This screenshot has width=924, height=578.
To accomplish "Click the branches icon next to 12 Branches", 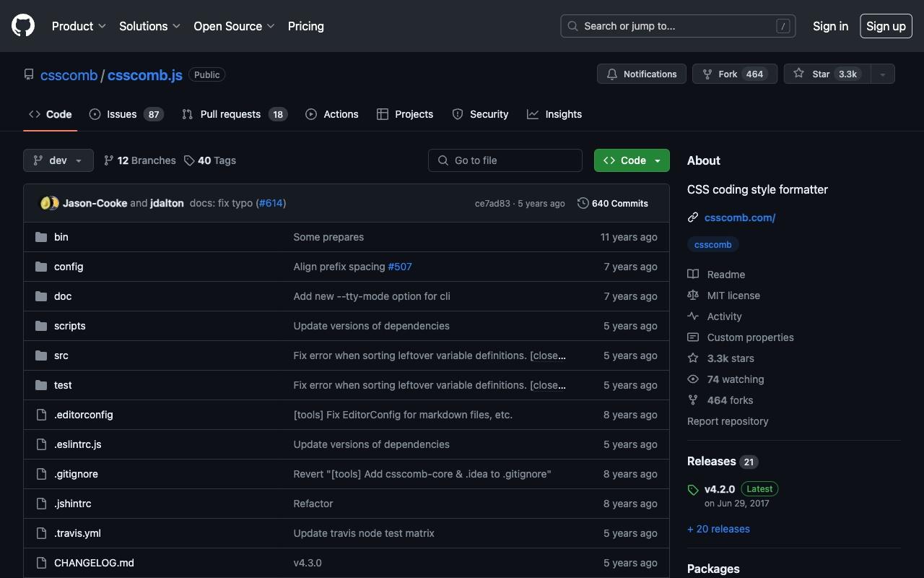I will tap(109, 160).
